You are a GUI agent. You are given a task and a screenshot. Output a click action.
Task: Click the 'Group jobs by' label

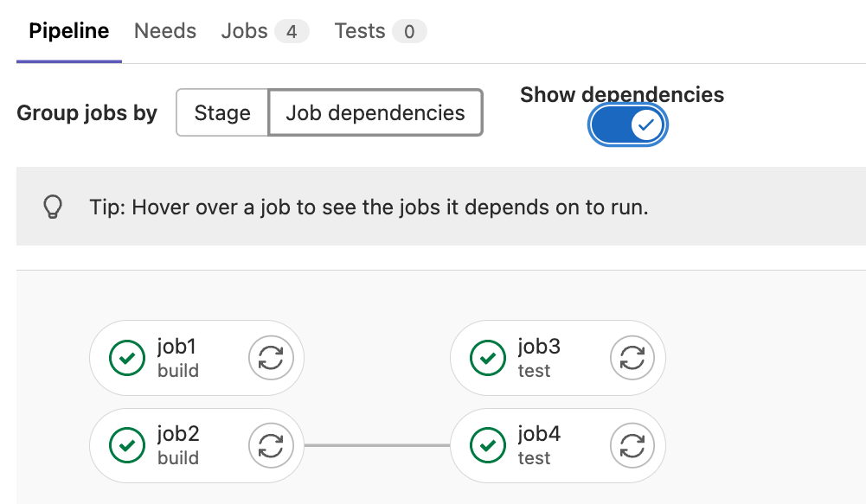(x=87, y=112)
